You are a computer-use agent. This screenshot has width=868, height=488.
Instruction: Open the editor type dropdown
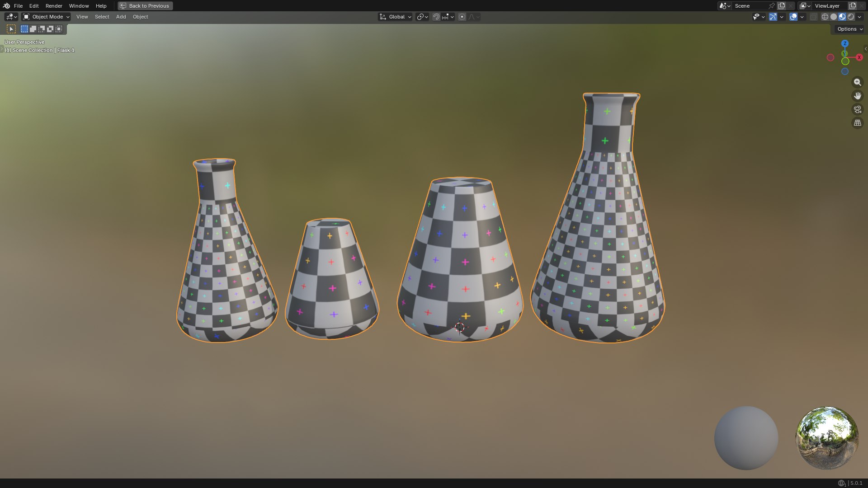pyautogui.click(x=11, y=17)
